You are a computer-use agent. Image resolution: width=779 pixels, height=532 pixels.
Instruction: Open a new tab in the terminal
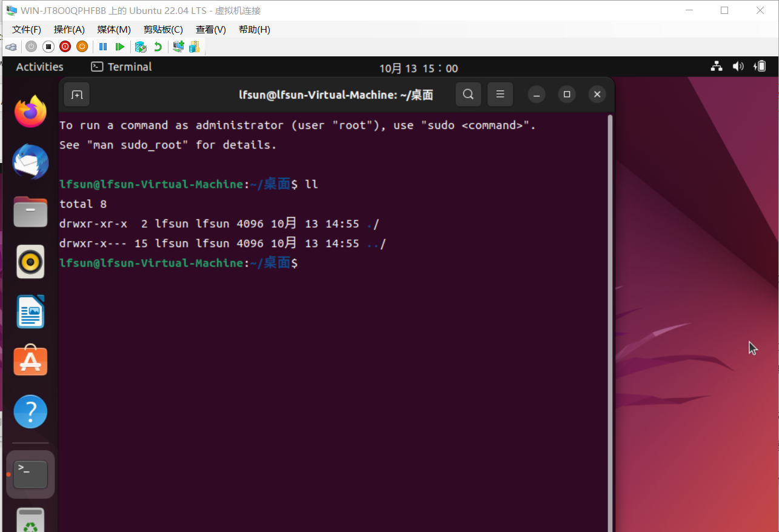click(x=77, y=94)
